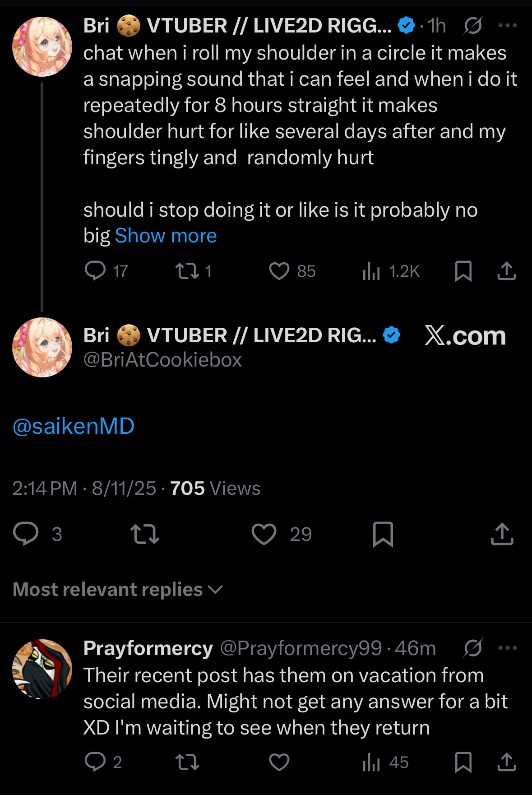Open more options on top tweet
This screenshot has height=795, width=532.
(x=507, y=26)
